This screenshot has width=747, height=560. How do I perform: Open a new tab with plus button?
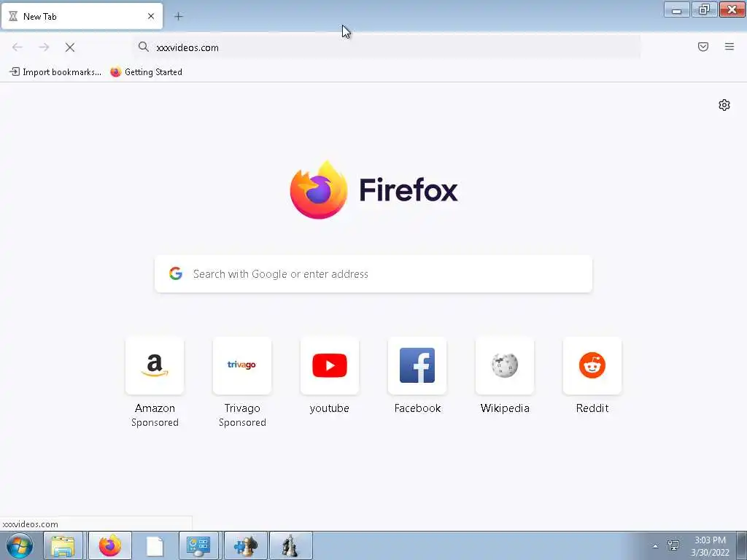click(x=179, y=16)
